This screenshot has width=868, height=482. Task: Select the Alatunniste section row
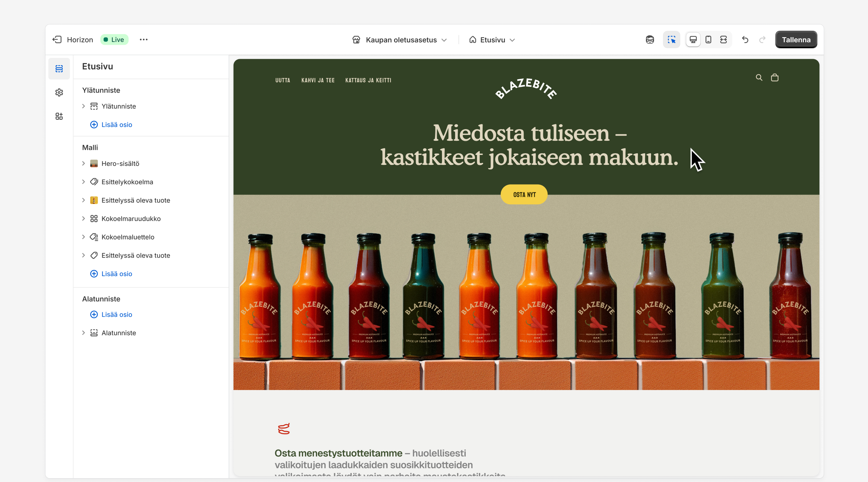[151, 333]
